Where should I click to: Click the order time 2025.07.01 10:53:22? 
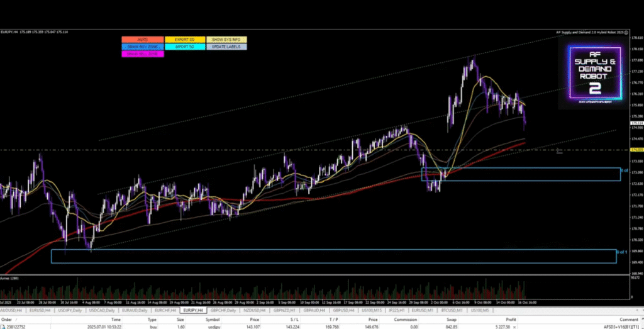click(x=104, y=326)
